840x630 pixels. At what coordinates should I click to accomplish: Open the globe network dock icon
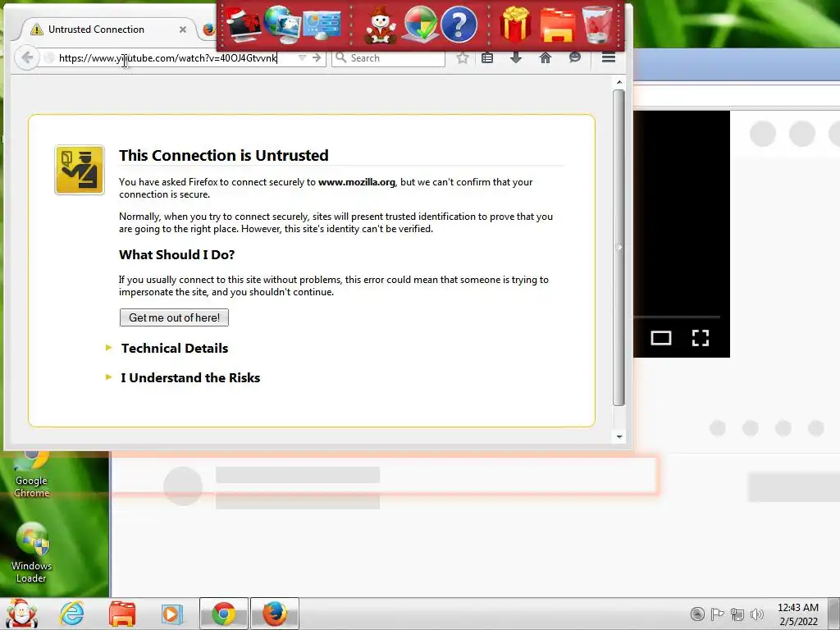click(282, 24)
